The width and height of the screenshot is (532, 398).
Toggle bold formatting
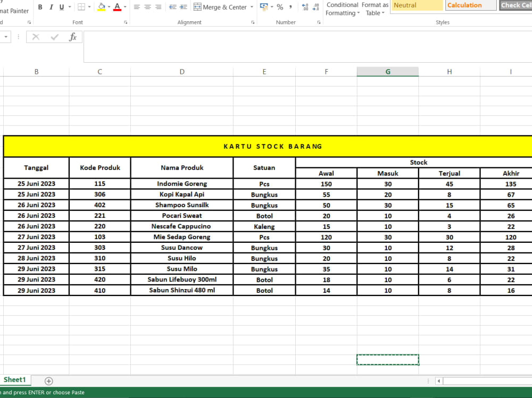coord(40,7)
